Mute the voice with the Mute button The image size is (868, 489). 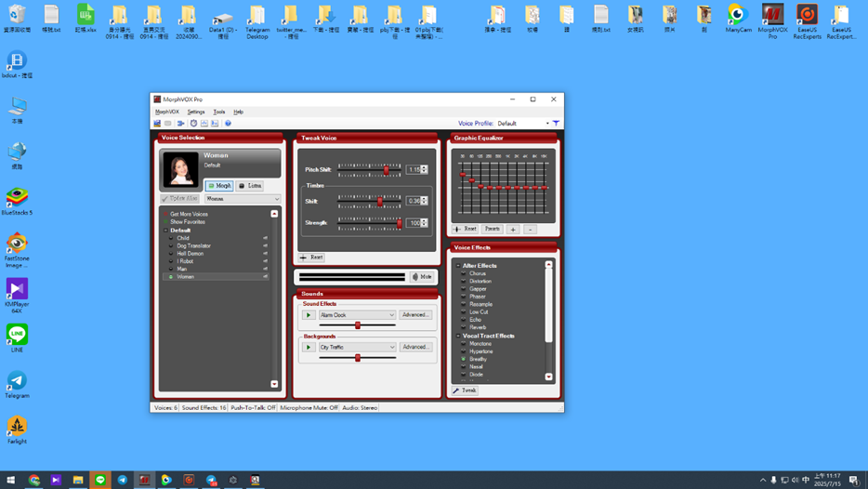pos(422,277)
